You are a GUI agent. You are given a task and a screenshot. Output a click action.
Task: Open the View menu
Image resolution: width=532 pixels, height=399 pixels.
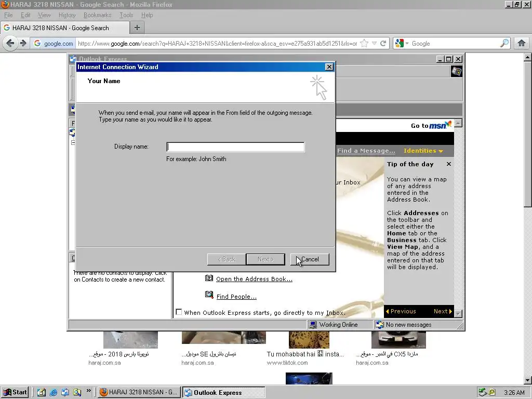click(44, 15)
